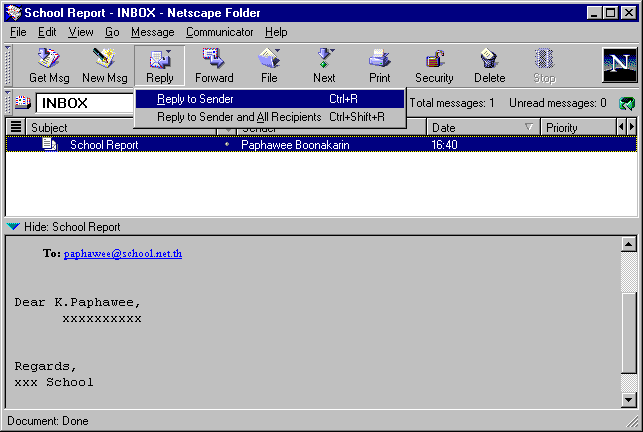
Task: Click the Document: Done status text
Action: 48,421
